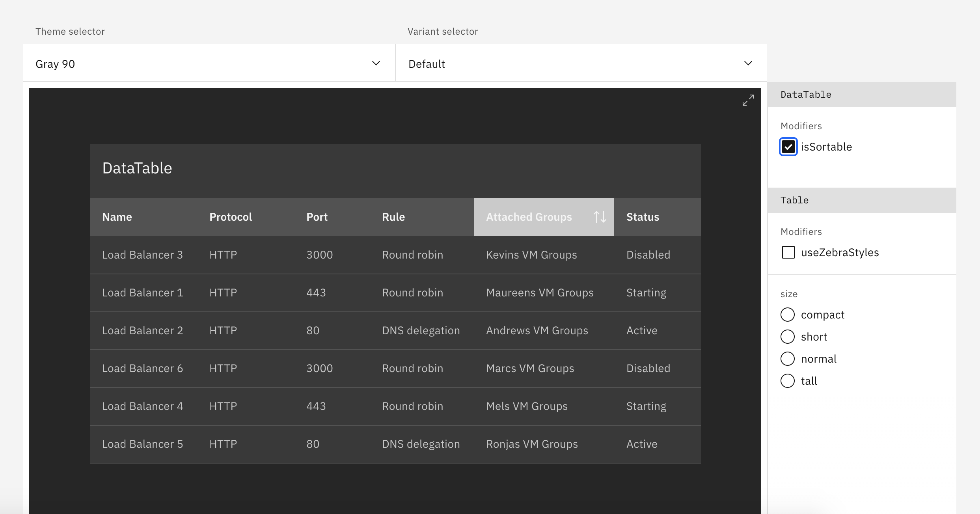Screen dimensions: 980x514
Task: Select the normal size radio button
Action: [788, 359]
